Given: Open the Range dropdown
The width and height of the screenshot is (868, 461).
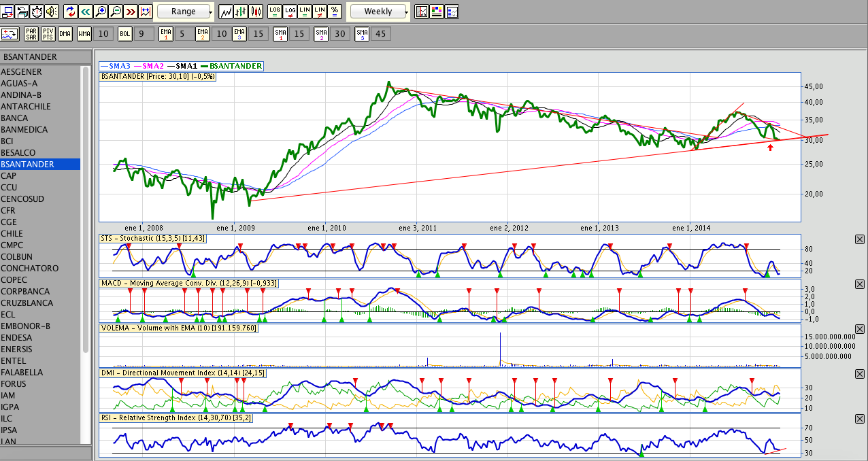Looking at the screenshot, I should (185, 12).
